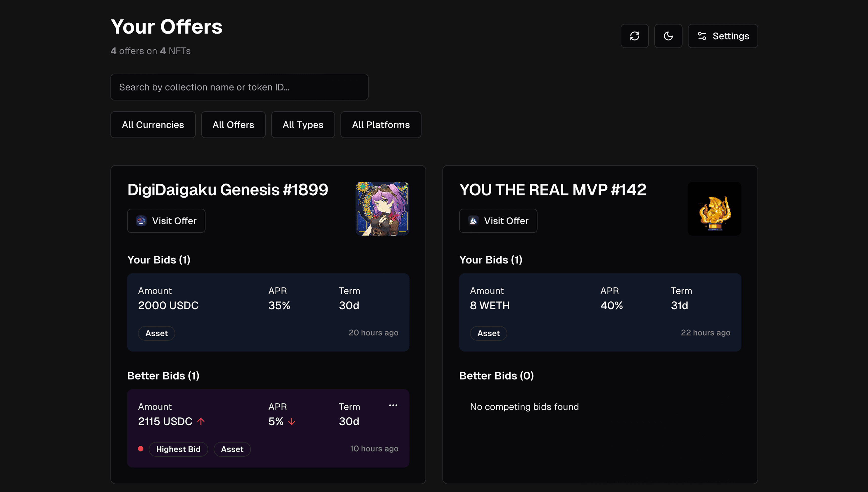Visit Offer for YOU THE REAL MVP #142
This screenshot has width=868, height=492.
498,221
